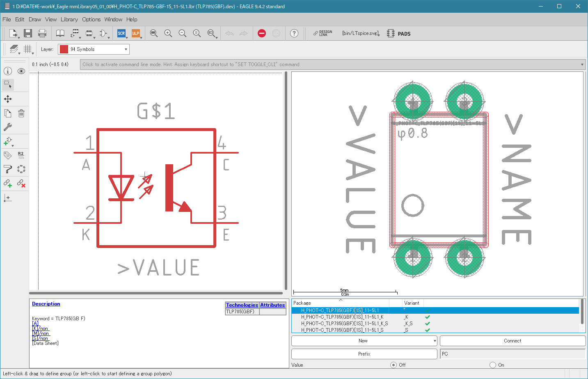Click the red layer color swatch
This screenshot has width=588, height=379.
64,49
